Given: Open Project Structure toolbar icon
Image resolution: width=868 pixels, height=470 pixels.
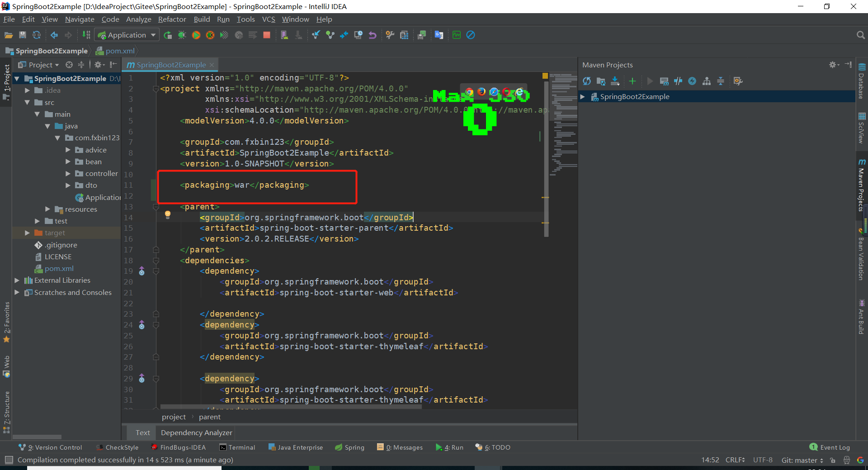Looking at the screenshot, I should pyautogui.click(x=404, y=35).
